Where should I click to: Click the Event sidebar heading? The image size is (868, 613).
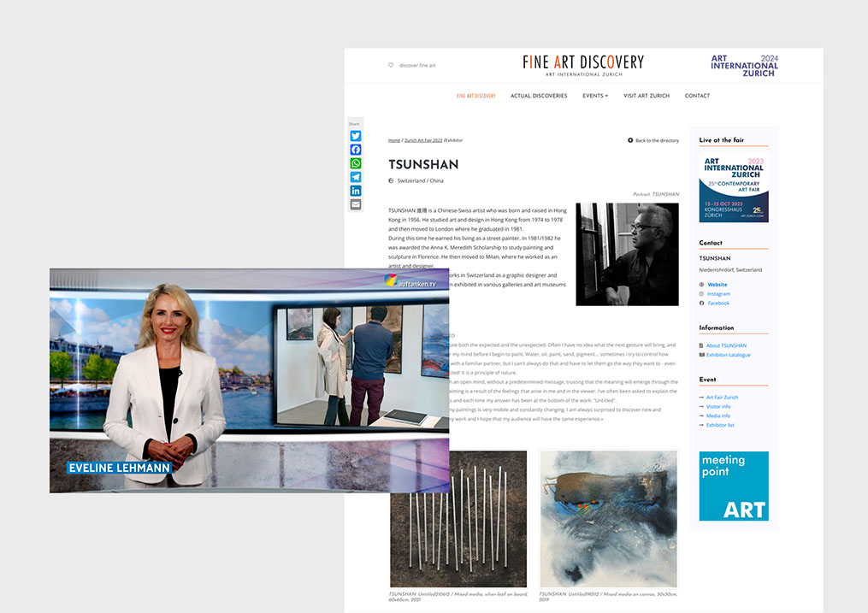(x=707, y=380)
